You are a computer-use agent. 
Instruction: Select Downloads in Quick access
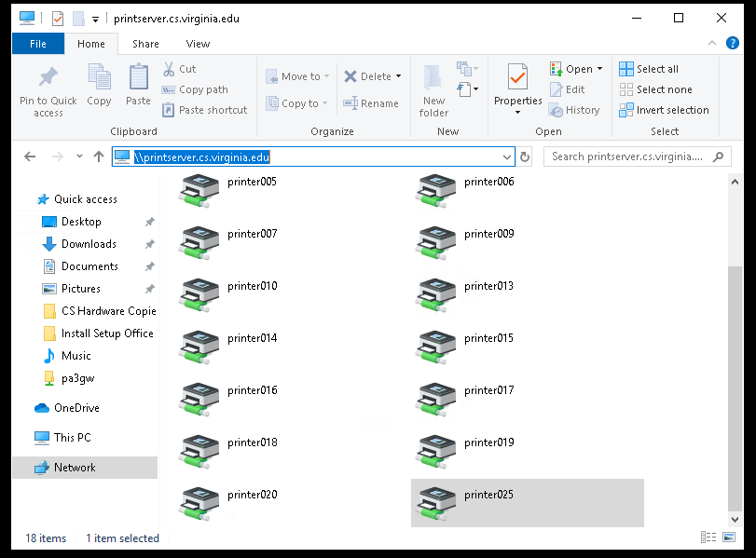[x=89, y=244]
